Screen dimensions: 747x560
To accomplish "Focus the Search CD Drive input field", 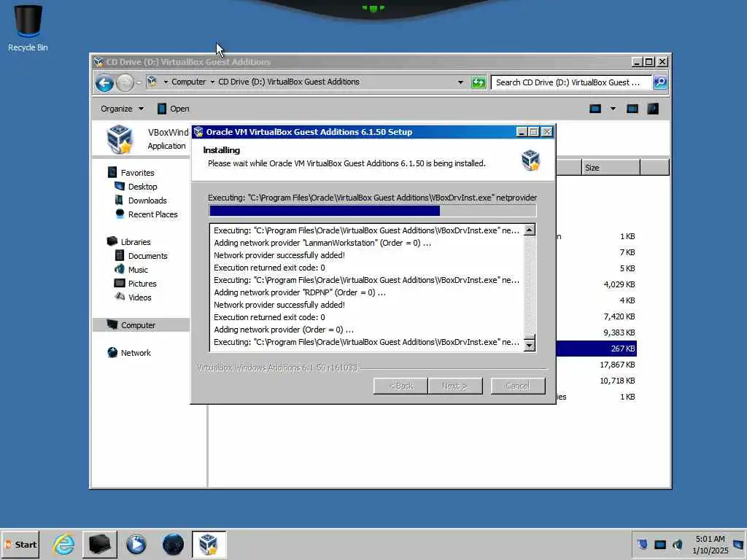I will coord(570,82).
